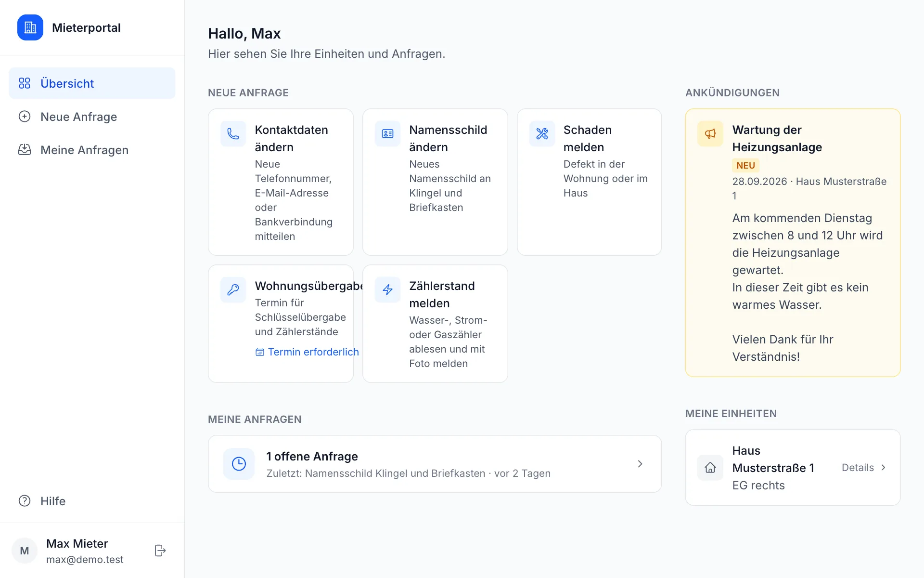The height and width of the screenshot is (578, 924).
Task: Click the date 28.09.2026 · Haus Musterstraße 1
Action: (809, 188)
